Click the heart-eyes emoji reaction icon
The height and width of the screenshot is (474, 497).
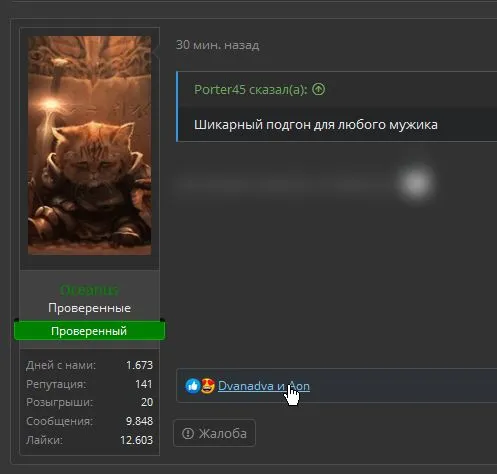point(208,386)
